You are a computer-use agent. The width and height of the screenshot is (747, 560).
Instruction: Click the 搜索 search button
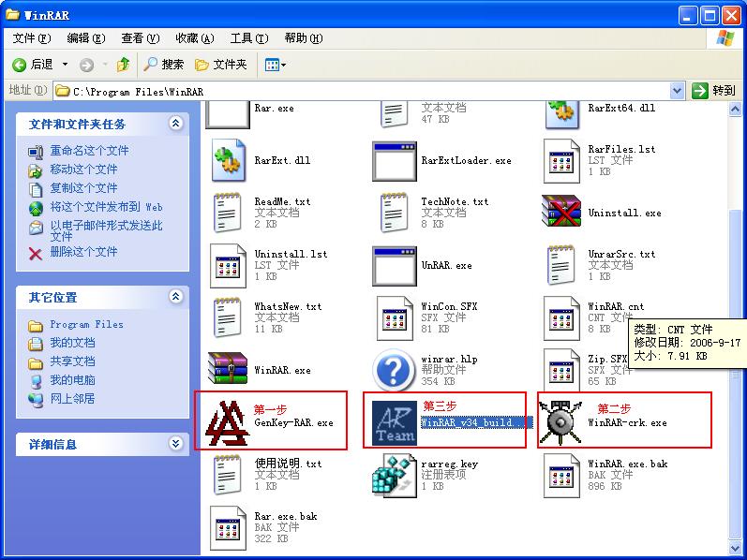[x=163, y=65]
